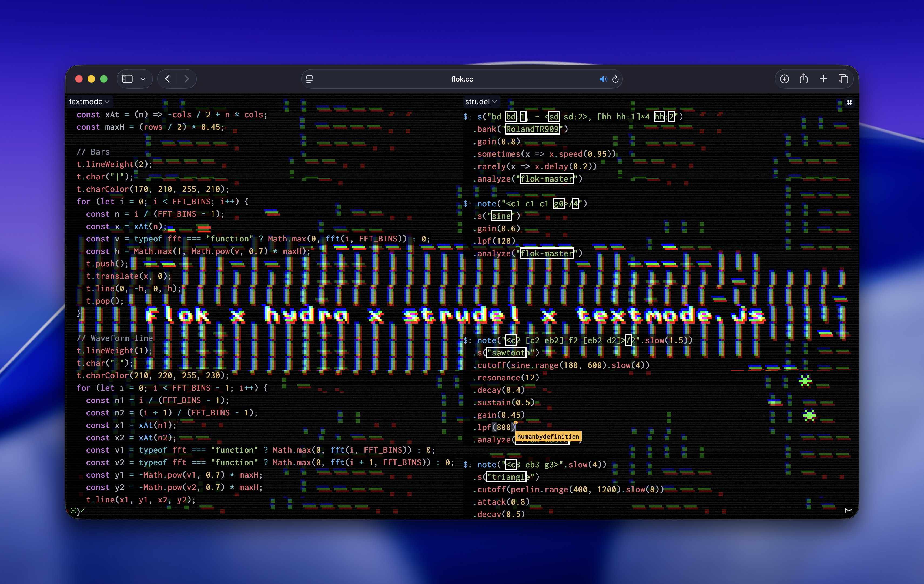The width and height of the screenshot is (924, 584).
Task: Navigate back to the previous page
Action: 167,79
